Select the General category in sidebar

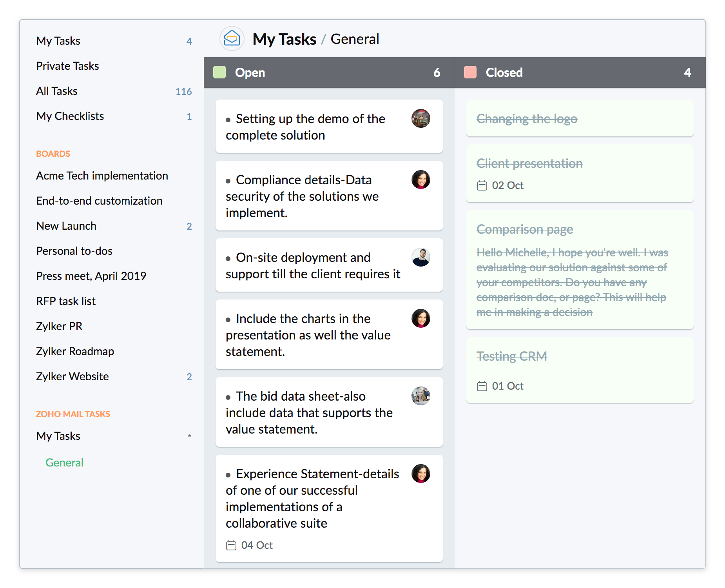64,463
